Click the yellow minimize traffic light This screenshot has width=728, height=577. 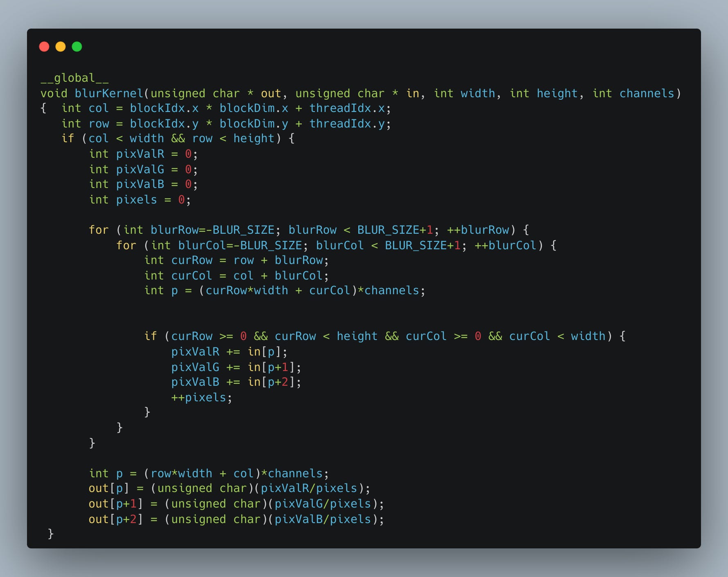coord(61,47)
